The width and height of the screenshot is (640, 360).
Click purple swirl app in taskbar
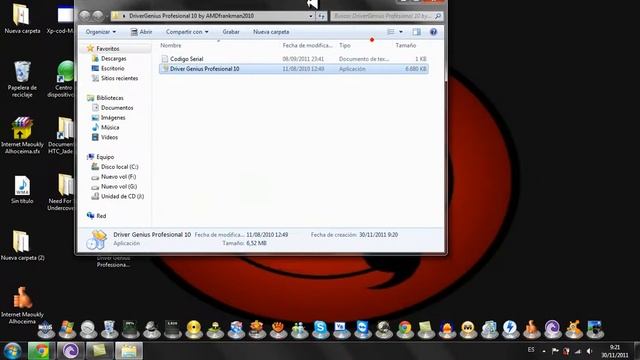click(70, 351)
